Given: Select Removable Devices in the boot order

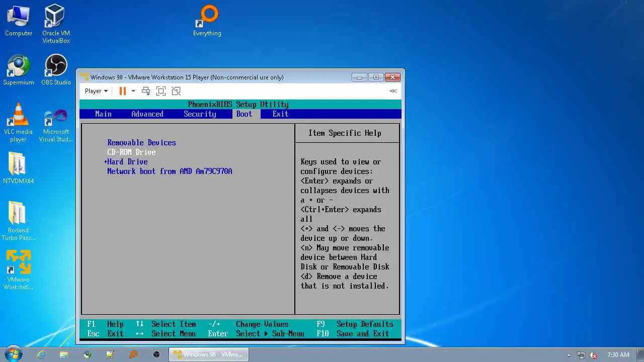Looking at the screenshot, I should click(141, 143).
